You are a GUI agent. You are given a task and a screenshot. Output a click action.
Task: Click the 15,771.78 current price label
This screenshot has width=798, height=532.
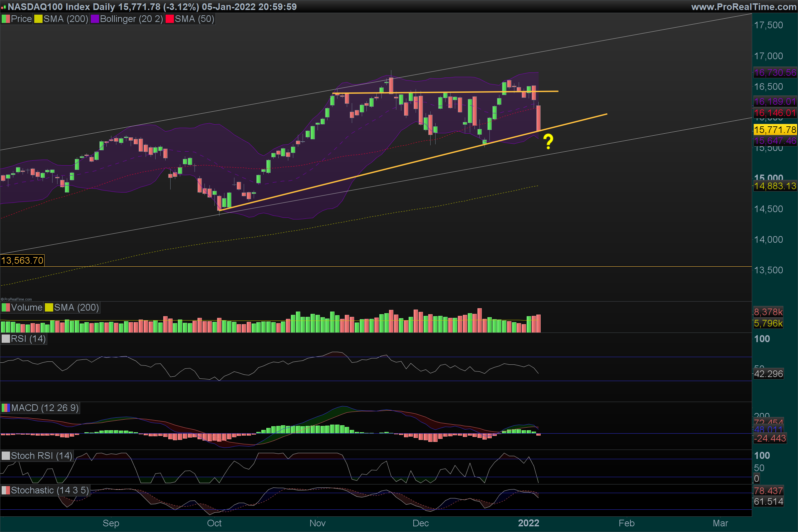coord(775,130)
